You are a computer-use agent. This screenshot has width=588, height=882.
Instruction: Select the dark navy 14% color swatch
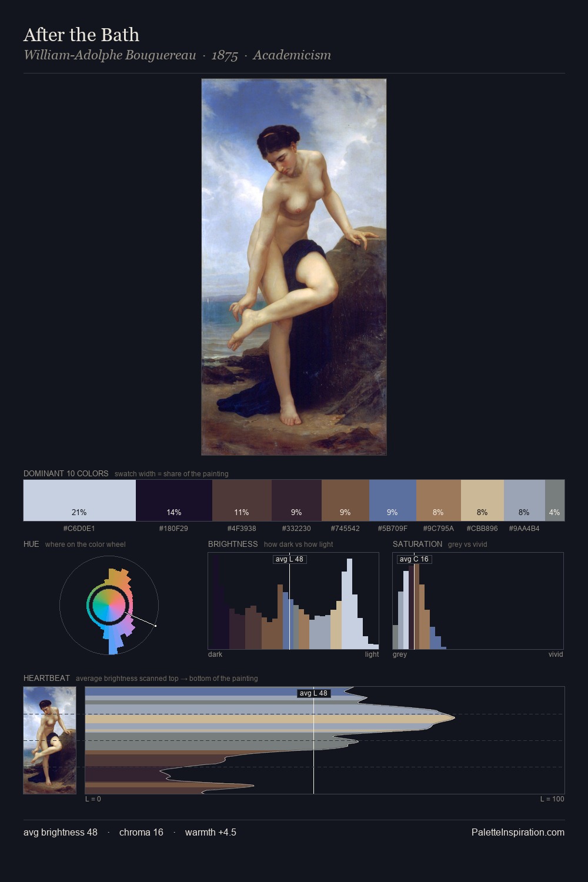pos(174,500)
